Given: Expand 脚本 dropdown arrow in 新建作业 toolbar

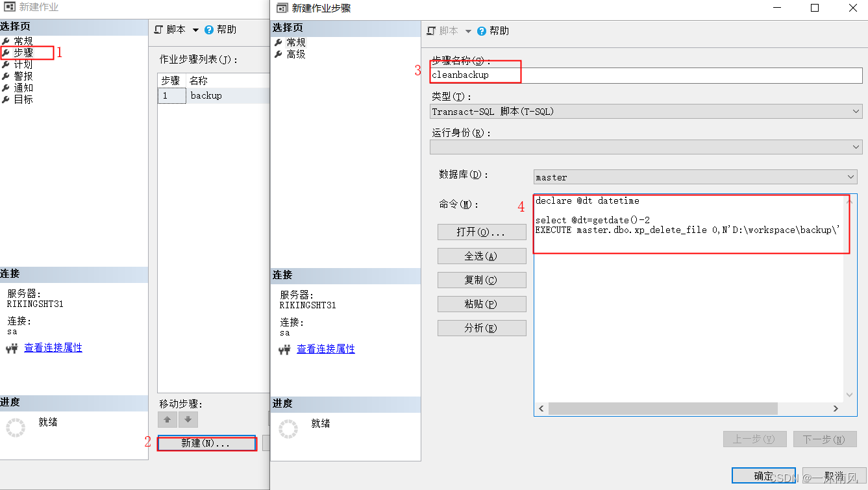Looking at the screenshot, I should 195,30.
